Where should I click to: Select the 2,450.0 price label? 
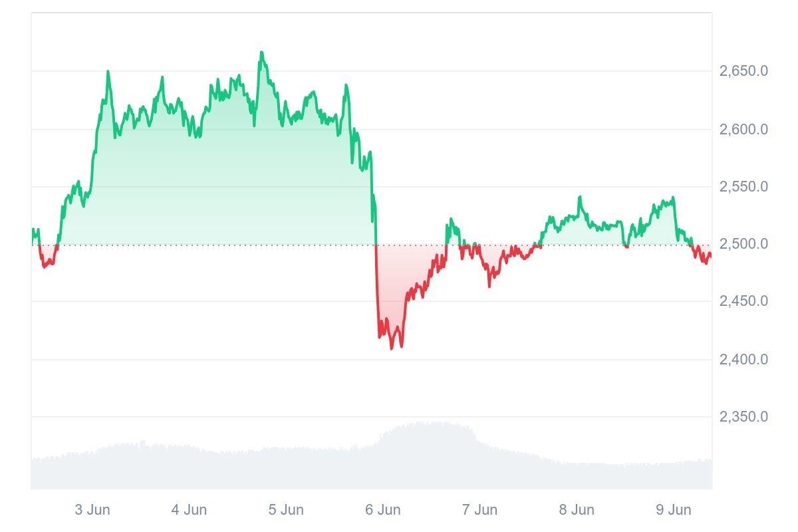coord(743,301)
